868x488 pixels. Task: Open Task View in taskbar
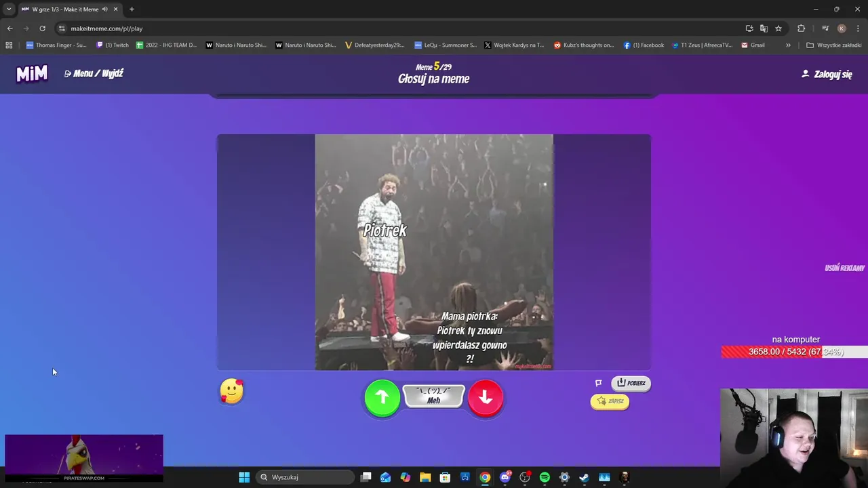366,477
